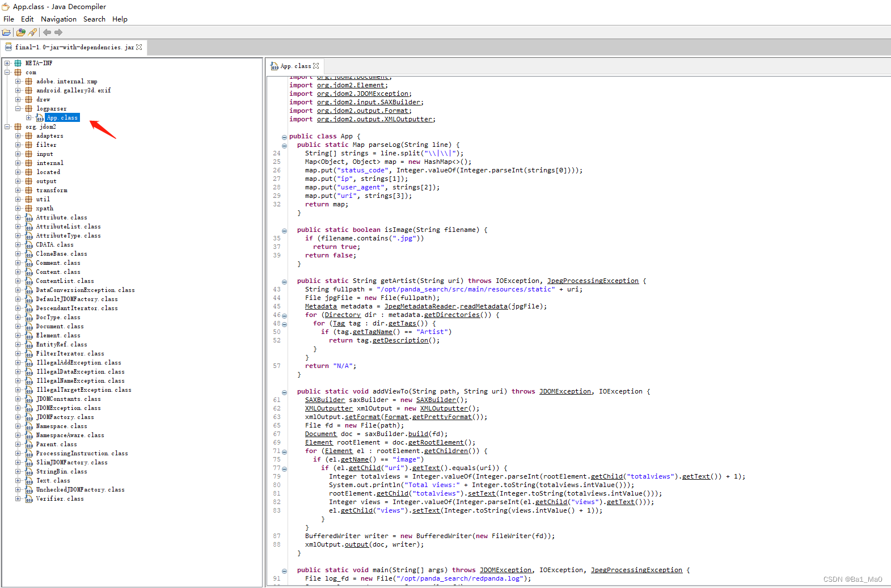891x588 pixels.
Task: Click the logparser package icon
Action: click(x=29, y=108)
